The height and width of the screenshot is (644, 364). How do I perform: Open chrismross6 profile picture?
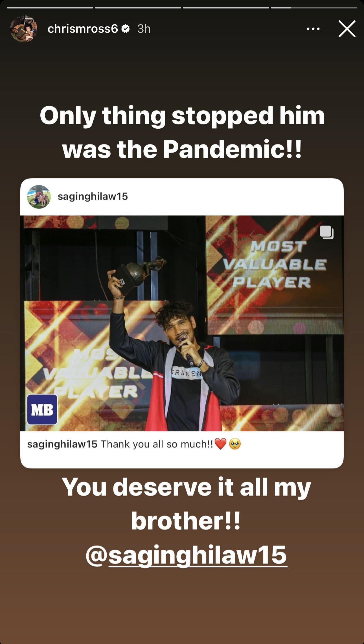[x=24, y=28]
